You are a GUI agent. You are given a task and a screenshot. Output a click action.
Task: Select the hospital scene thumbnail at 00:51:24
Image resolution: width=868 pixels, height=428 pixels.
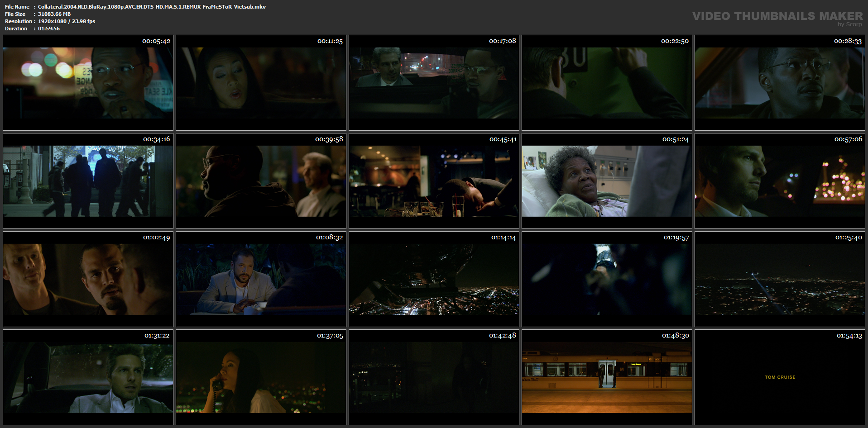tap(607, 181)
